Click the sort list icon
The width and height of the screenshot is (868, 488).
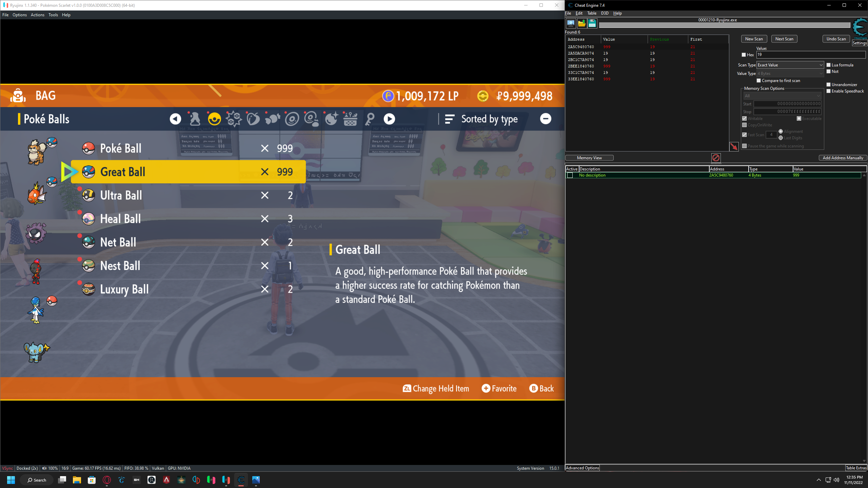tap(450, 119)
